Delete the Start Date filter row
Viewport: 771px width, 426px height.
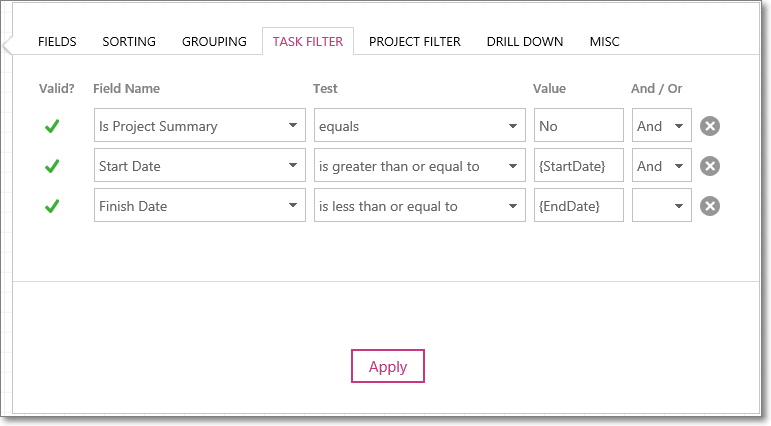pyautogui.click(x=710, y=166)
